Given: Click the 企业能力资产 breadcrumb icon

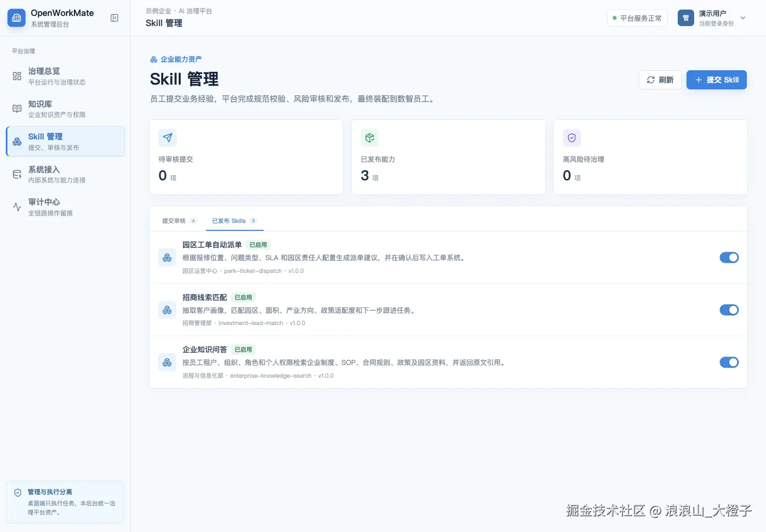Looking at the screenshot, I should (154, 60).
